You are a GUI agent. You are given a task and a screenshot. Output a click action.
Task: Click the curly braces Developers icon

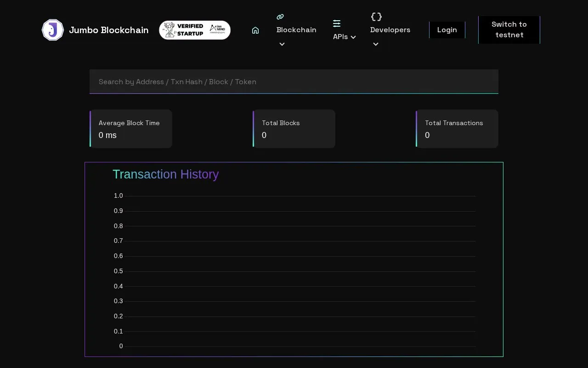(x=376, y=17)
